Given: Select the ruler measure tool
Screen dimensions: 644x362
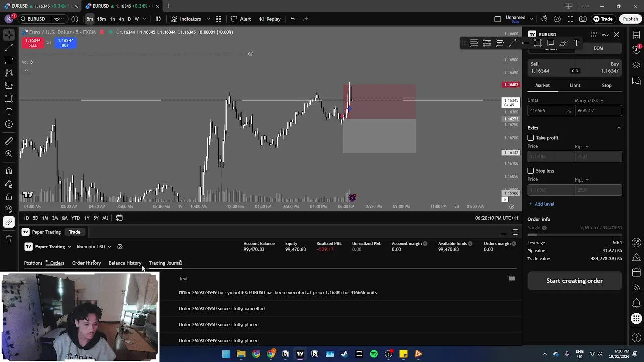Looking at the screenshot, I should click(x=9, y=141).
